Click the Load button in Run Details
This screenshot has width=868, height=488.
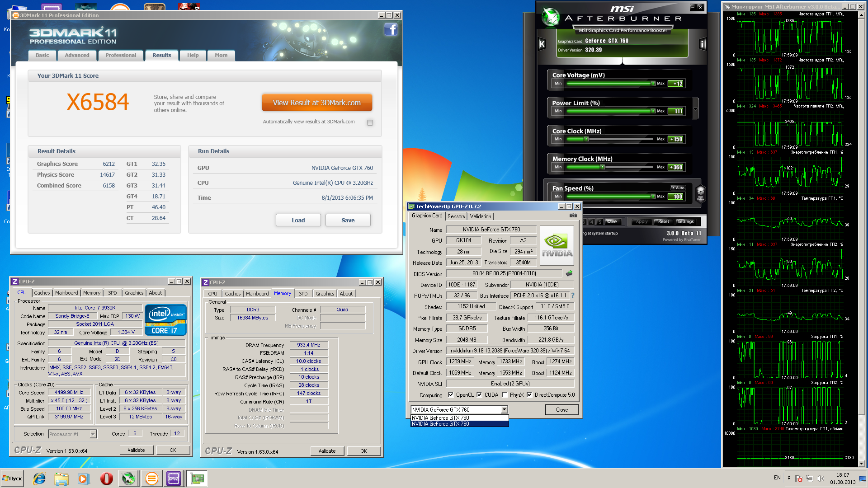(298, 220)
